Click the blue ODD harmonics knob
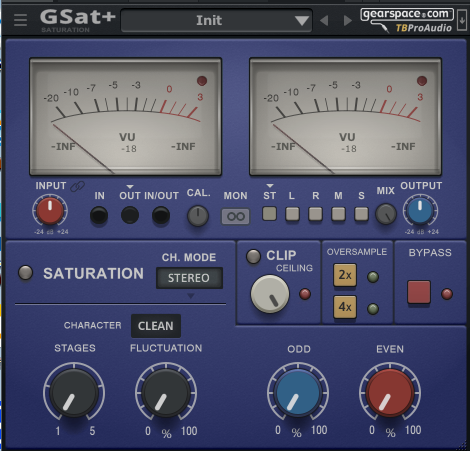The width and height of the screenshot is (470, 451). [x=298, y=393]
